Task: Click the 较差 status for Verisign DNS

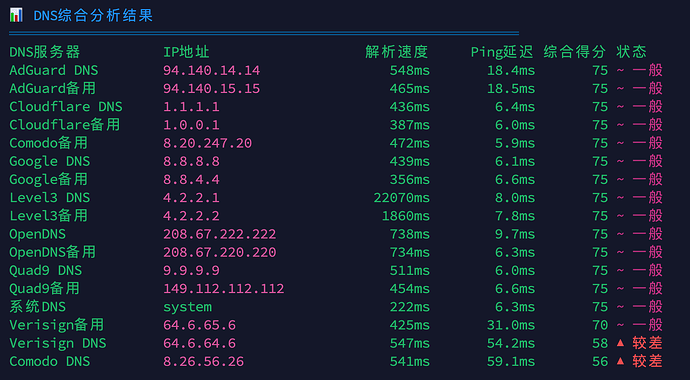Action: (647, 343)
